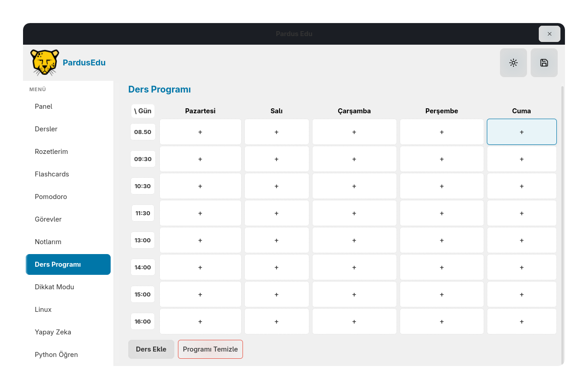Viewport: 588px width, 389px height.
Task: Click the PardusEdu leopard logo
Action: click(45, 62)
